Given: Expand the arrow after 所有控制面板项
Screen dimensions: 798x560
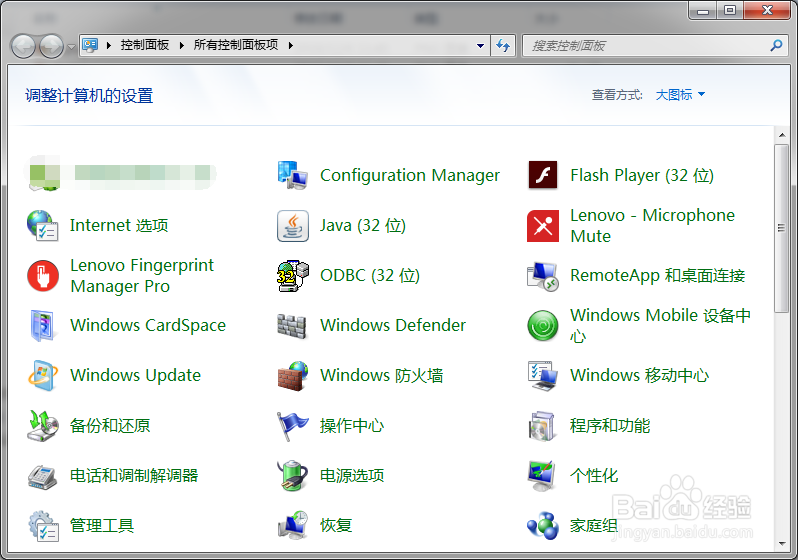Looking at the screenshot, I should (x=291, y=45).
